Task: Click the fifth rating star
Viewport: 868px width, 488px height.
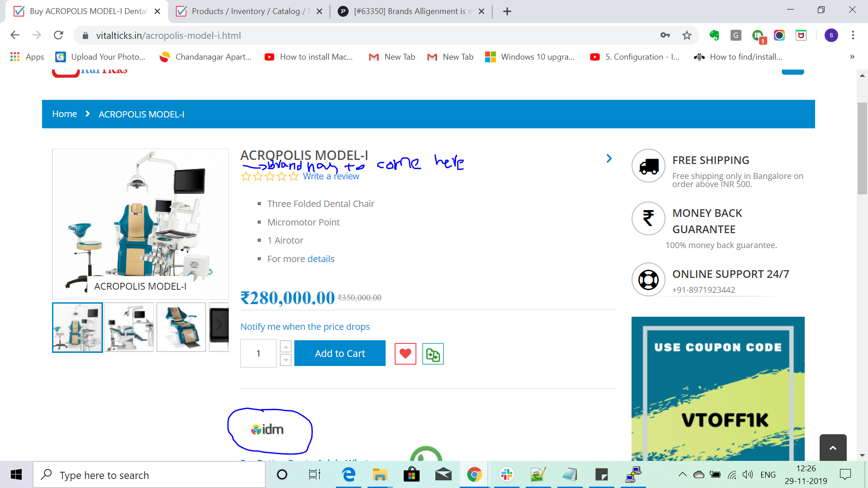Action: click(294, 177)
